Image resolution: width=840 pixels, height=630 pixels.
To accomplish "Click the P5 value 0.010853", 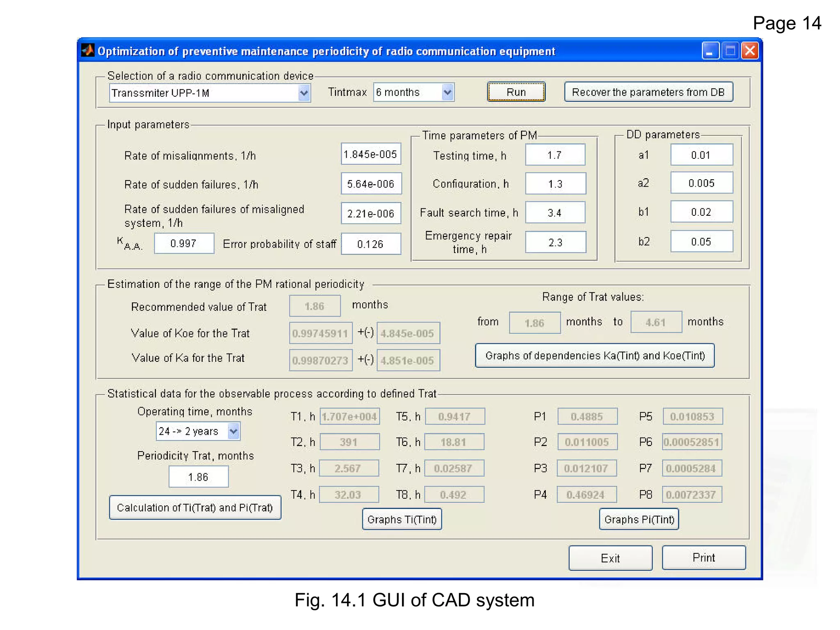I will 693,416.
